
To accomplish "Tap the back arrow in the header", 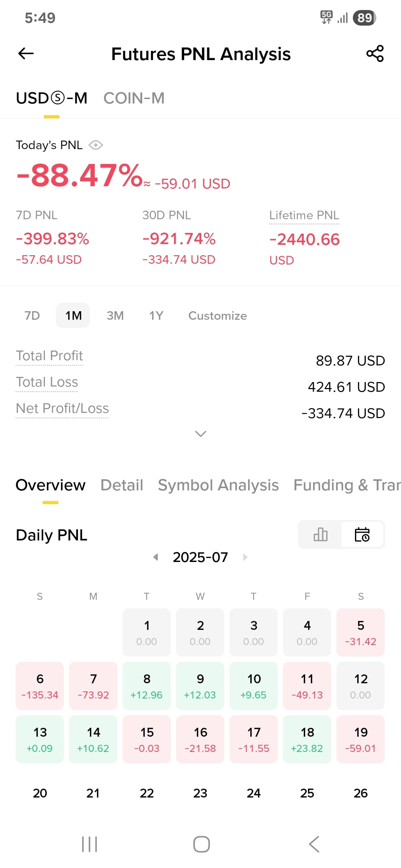I will coord(26,54).
